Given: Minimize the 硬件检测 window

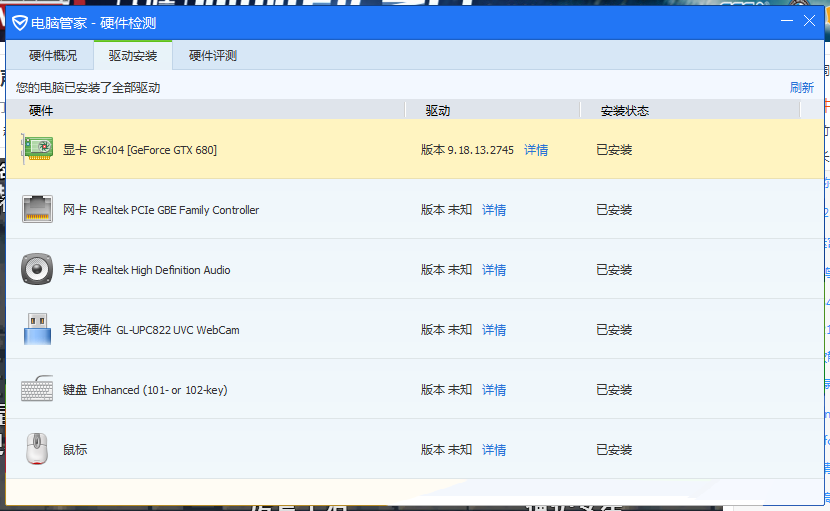Looking at the screenshot, I should pyautogui.click(x=787, y=21).
